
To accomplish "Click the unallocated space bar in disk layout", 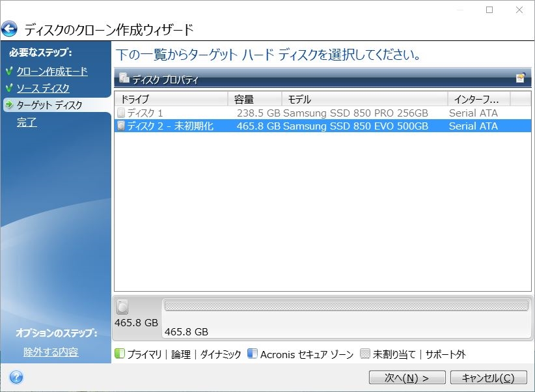I will [346, 305].
